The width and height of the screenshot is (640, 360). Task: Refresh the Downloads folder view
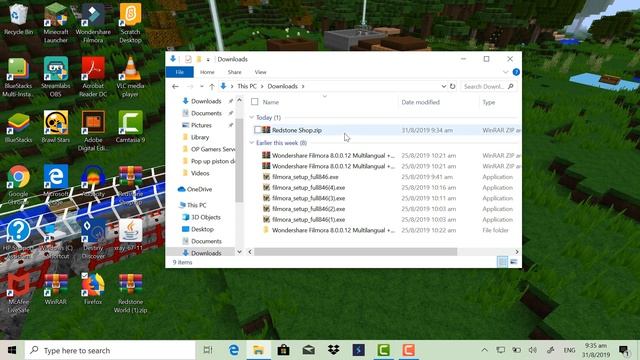tap(453, 87)
